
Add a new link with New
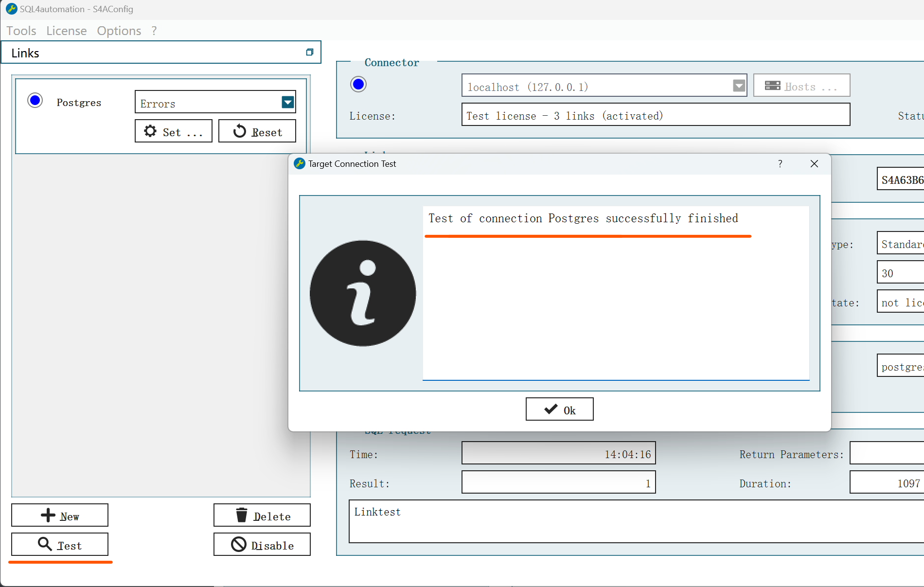tap(60, 515)
